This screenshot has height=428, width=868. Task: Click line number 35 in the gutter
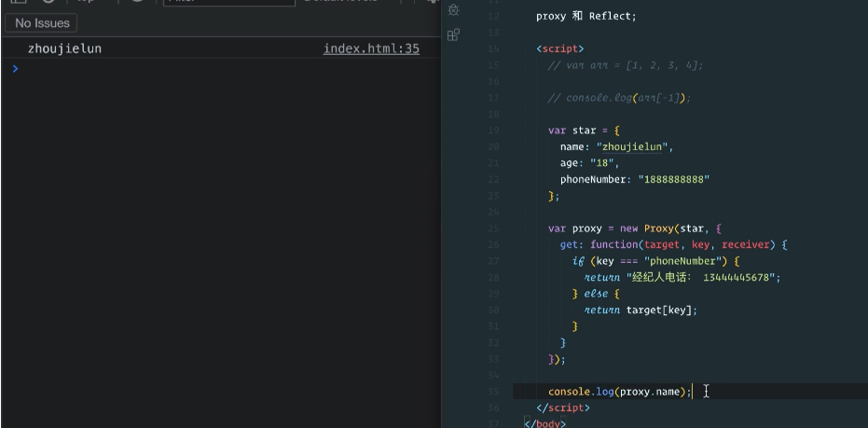coord(493,392)
